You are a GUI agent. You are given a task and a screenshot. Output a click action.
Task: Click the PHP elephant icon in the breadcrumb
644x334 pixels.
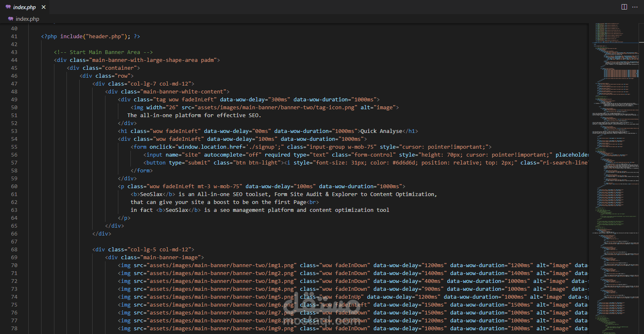11,19
